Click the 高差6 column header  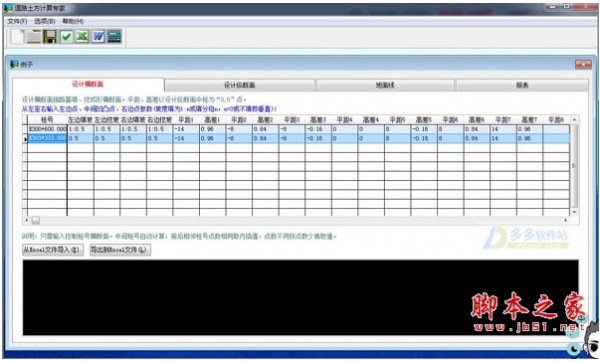pyautogui.click(x=477, y=120)
